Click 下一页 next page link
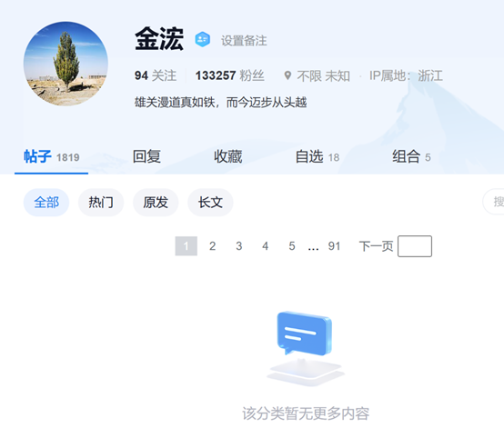Image resolution: width=504 pixels, height=438 pixels. click(376, 246)
